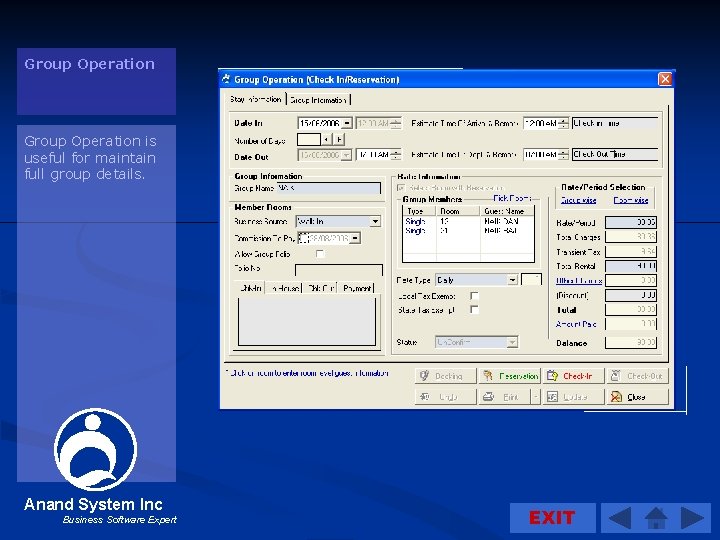Click the Pick Rooms link
720x540 pixels.
pos(512,198)
